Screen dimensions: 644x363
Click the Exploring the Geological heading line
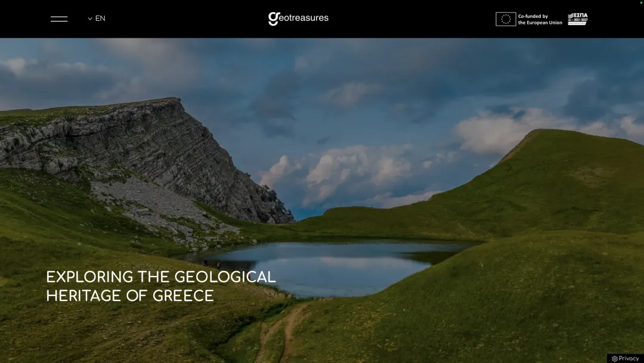160,277
